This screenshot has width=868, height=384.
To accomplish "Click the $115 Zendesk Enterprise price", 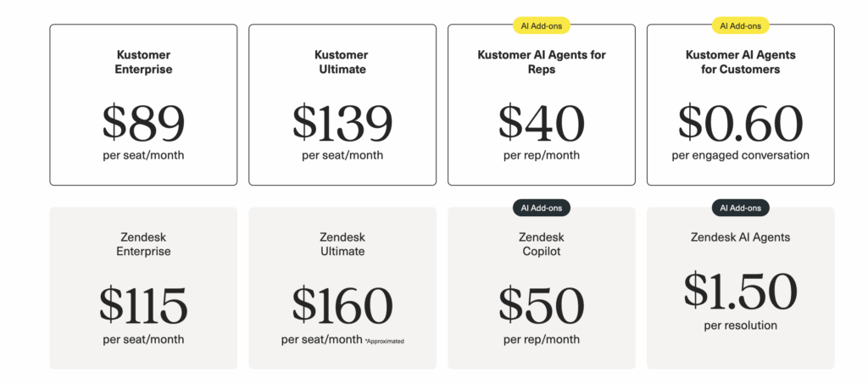I will [143, 306].
